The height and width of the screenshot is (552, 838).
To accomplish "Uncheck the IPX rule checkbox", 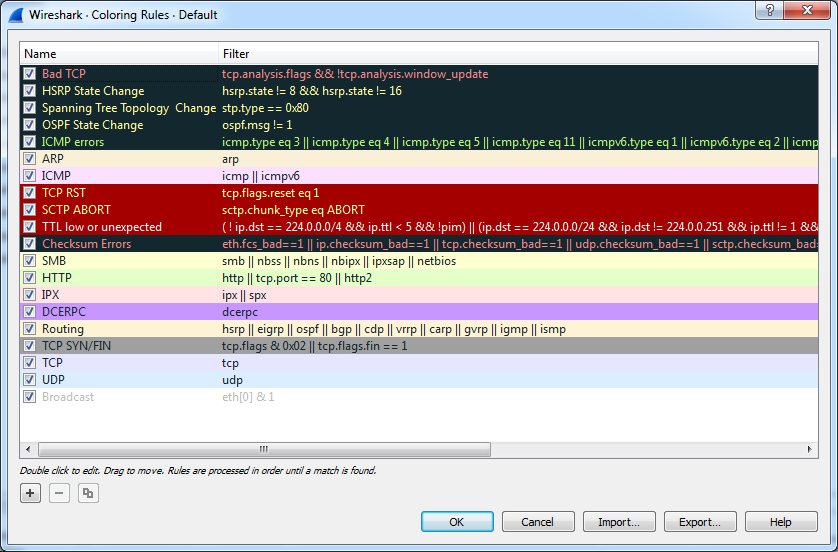I will 30,295.
